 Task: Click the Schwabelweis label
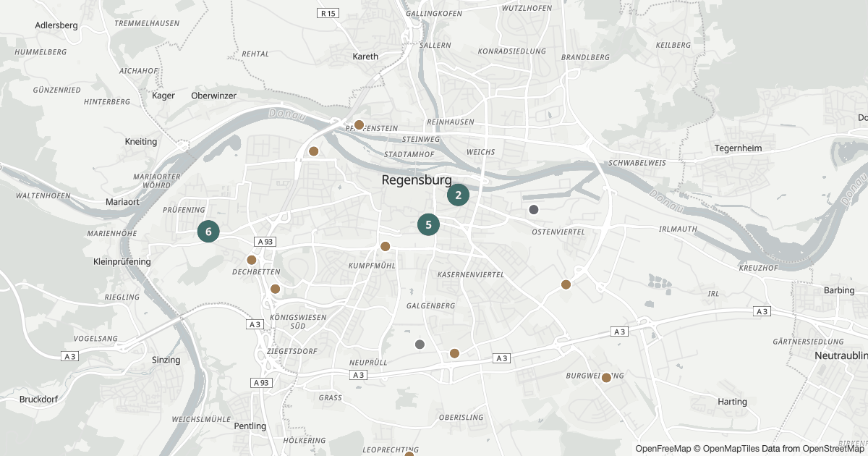click(637, 163)
